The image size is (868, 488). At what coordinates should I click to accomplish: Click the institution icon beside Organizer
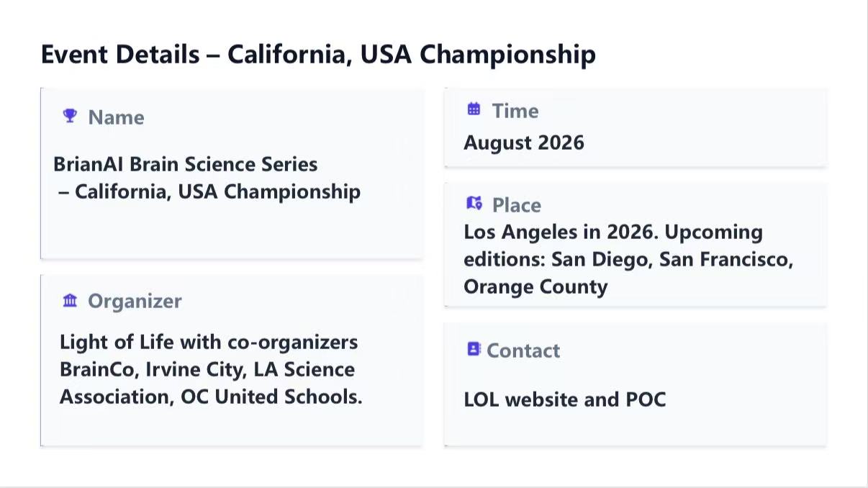[70, 300]
